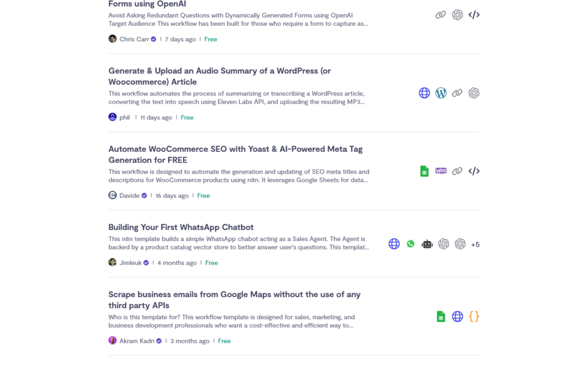Open the Generate & Upload Audio Summary template
The image size is (588, 368).
click(219, 76)
